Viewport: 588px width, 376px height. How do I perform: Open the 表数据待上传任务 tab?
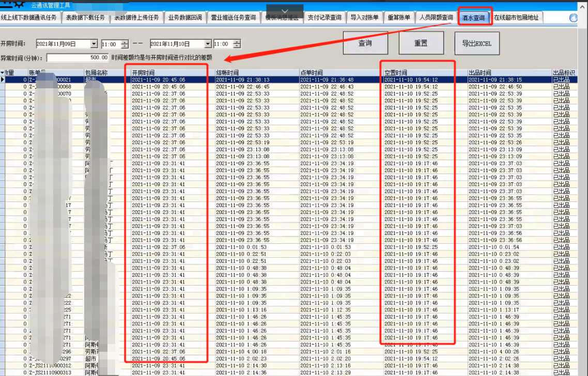point(136,18)
